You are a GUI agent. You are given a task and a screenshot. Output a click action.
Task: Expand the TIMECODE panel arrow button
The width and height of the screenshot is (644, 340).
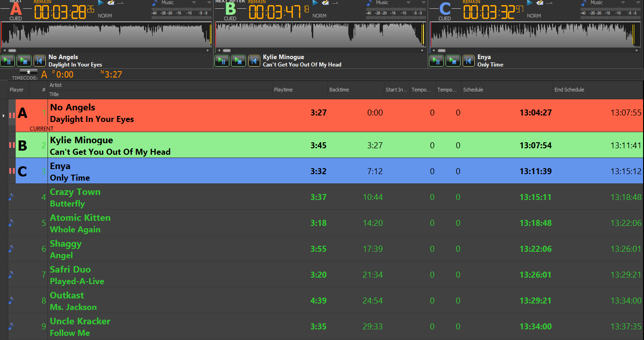coord(29,72)
